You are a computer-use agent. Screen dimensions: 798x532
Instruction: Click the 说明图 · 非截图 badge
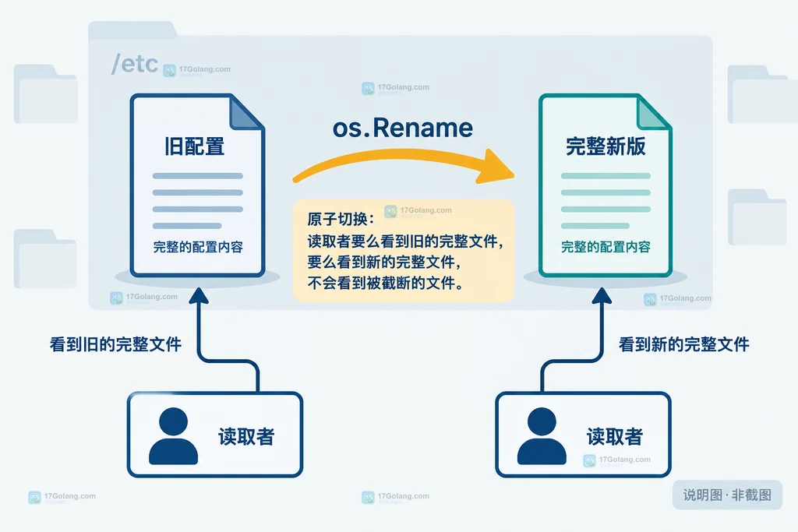pyautogui.click(x=727, y=495)
